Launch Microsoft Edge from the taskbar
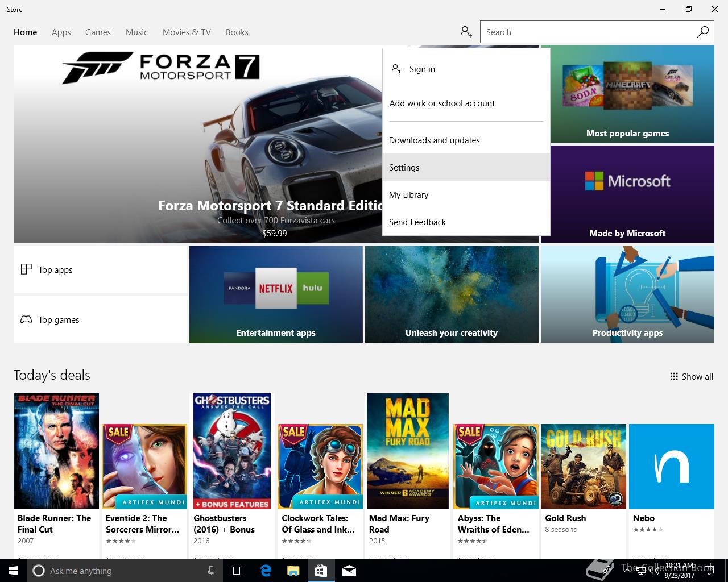The image size is (728, 582). [x=266, y=571]
